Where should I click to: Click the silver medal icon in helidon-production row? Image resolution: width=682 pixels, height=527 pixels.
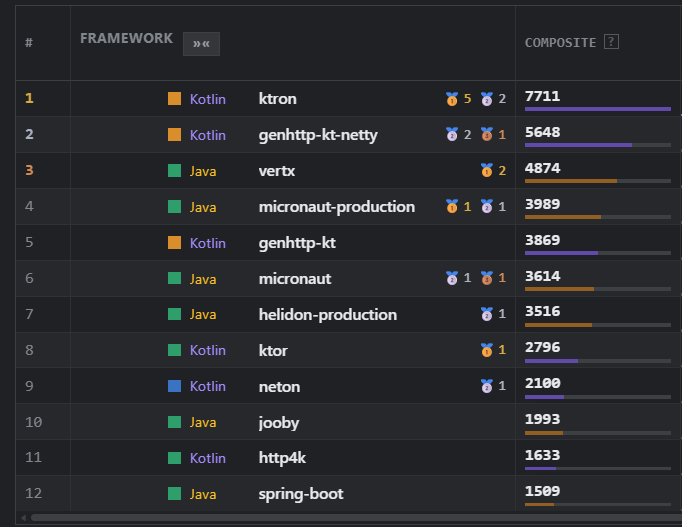point(487,314)
